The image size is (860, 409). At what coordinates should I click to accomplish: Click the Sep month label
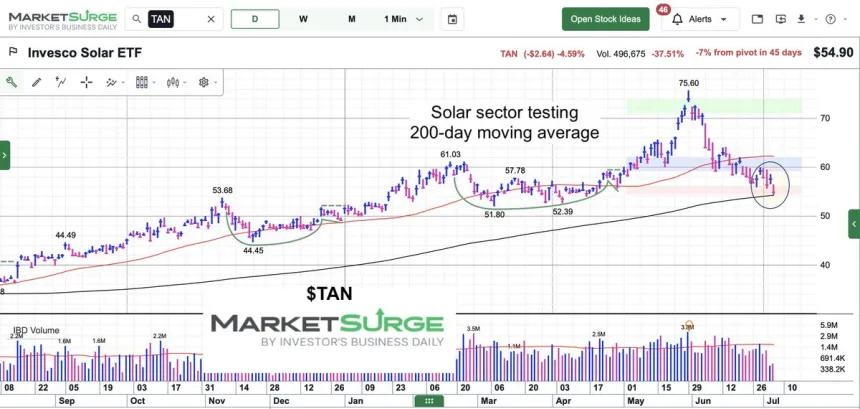(66, 401)
